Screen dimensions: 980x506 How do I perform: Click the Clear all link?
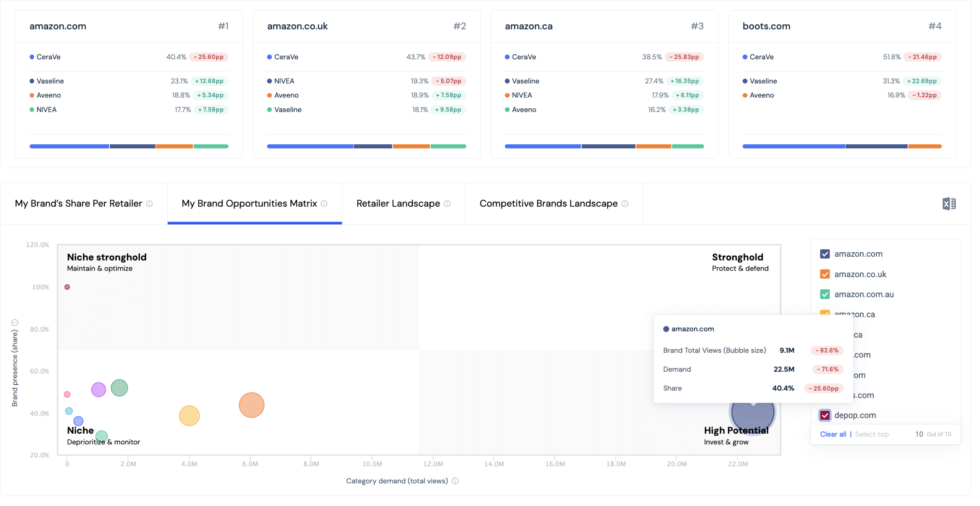coord(833,434)
